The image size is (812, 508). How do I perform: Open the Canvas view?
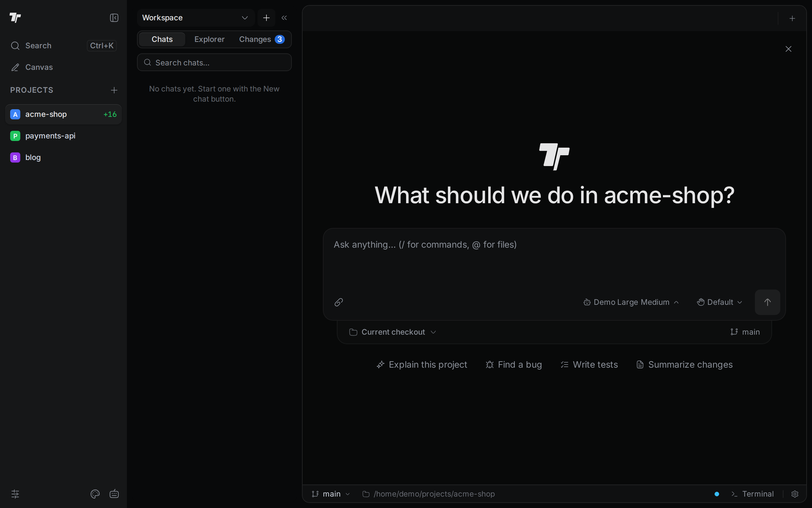pyautogui.click(x=63, y=67)
